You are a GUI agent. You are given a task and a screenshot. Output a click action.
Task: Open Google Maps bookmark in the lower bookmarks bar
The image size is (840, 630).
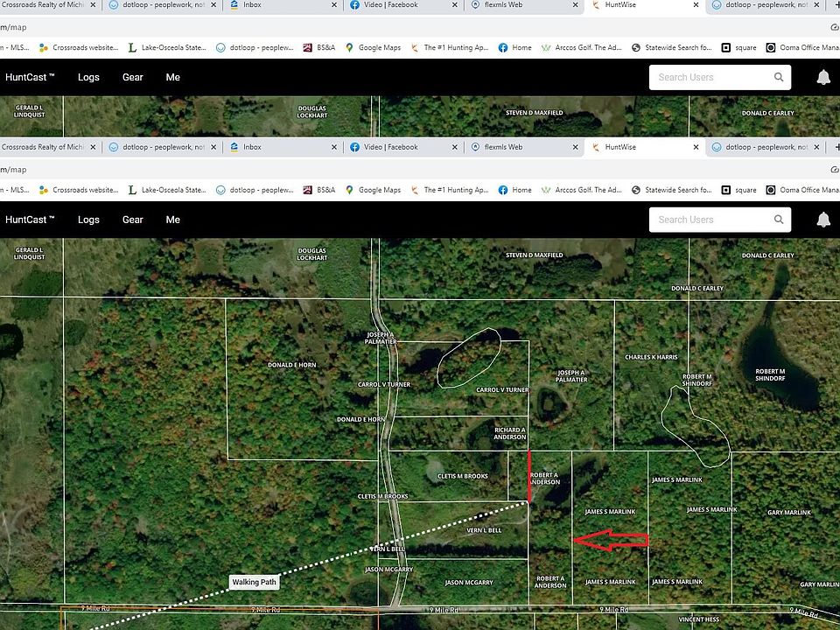tap(373, 190)
